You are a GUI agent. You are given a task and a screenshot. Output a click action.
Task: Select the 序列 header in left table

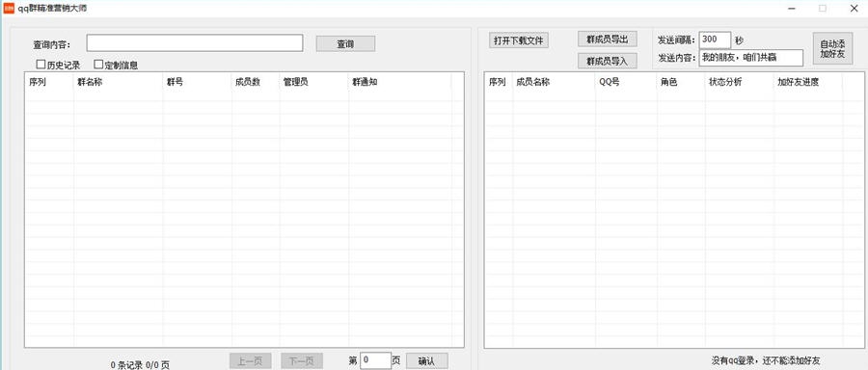point(49,83)
